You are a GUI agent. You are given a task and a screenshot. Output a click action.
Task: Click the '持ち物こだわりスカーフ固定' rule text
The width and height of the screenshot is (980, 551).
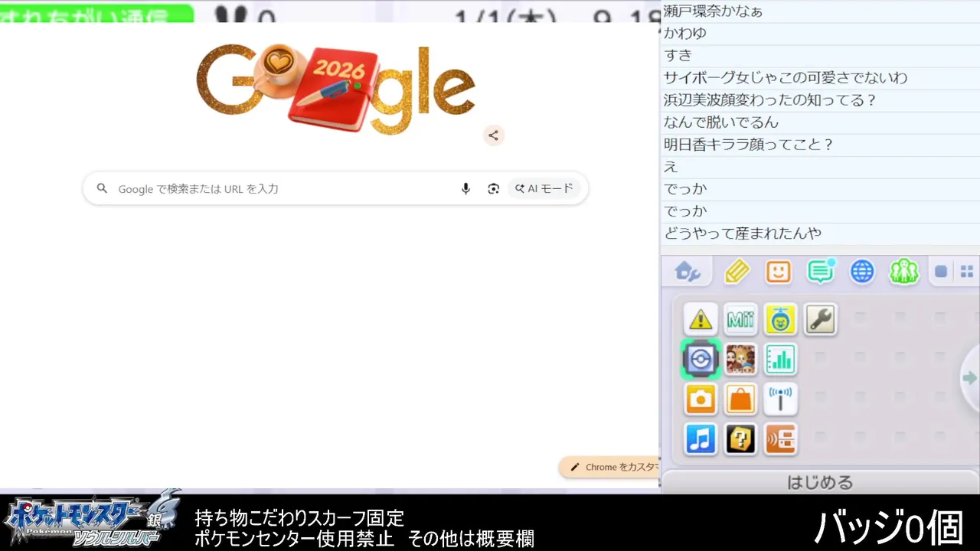point(299,518)
